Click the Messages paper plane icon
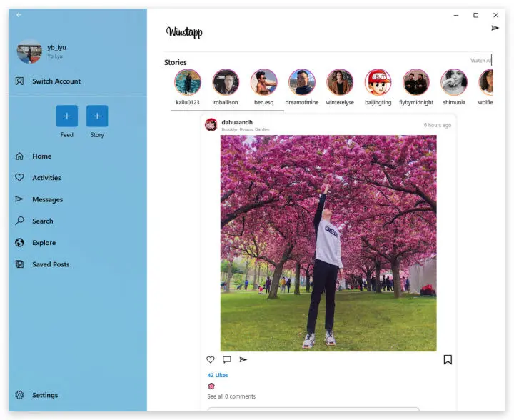Screen dimensions: 514x420 [19, 199]
